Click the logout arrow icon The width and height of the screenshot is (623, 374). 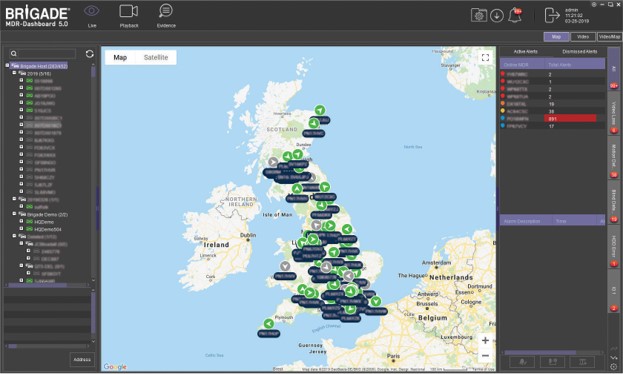(552, 16)
